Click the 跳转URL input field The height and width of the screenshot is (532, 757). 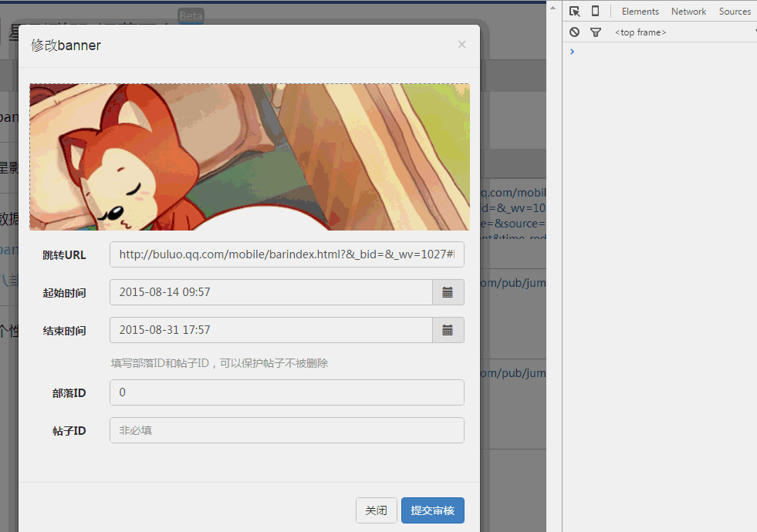click(286, 254)
